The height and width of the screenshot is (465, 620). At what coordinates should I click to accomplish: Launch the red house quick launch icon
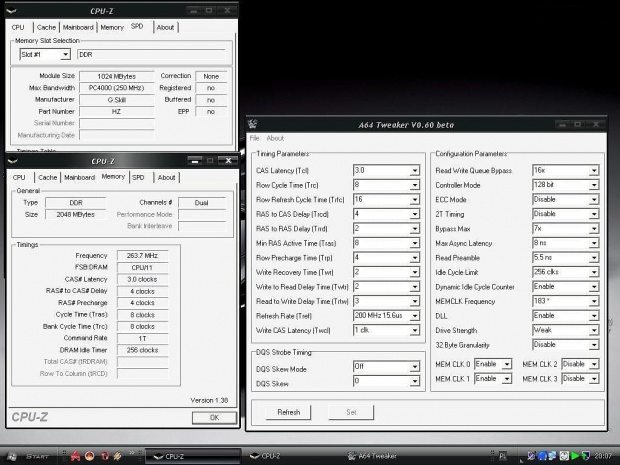point(76,456)
